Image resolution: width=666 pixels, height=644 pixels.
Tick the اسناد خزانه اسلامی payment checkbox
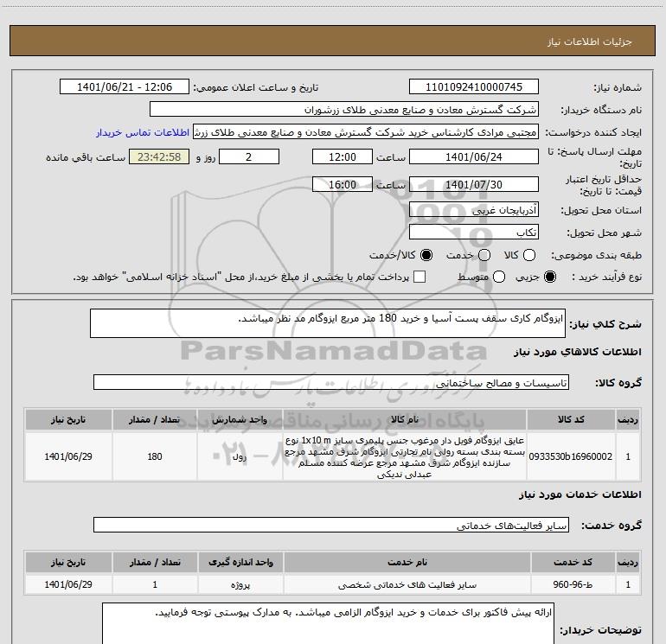419,277
